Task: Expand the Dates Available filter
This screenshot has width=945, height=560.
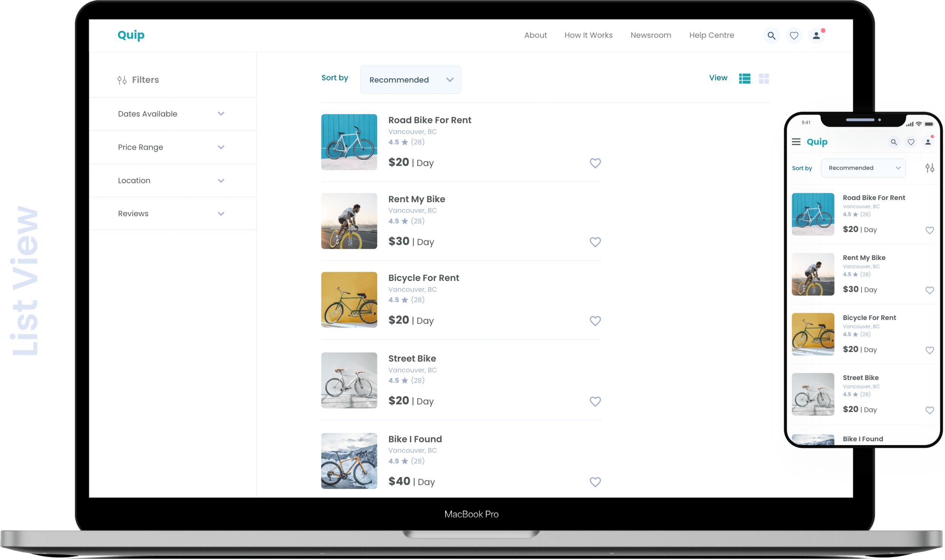Action: point(172,114)
